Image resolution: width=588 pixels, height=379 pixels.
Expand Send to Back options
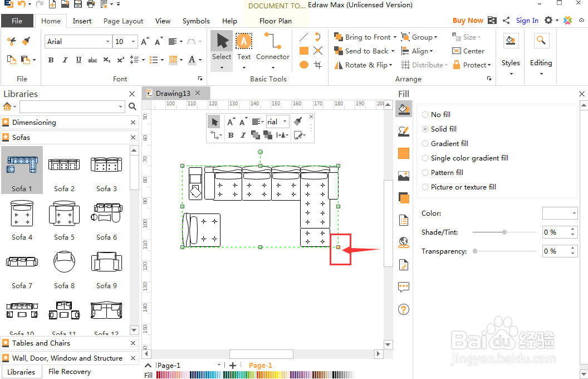click(393, 51)
